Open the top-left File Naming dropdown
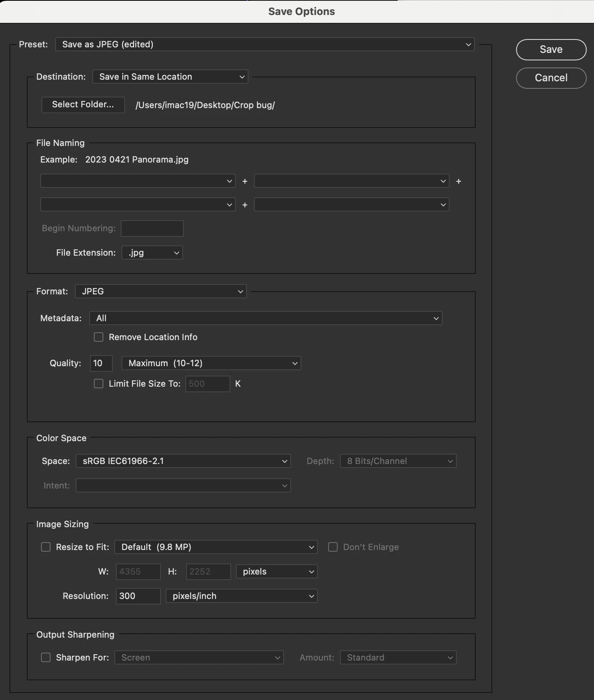Image resolution: width=594 pixels, height=700 pixels. tap(138, 181)
